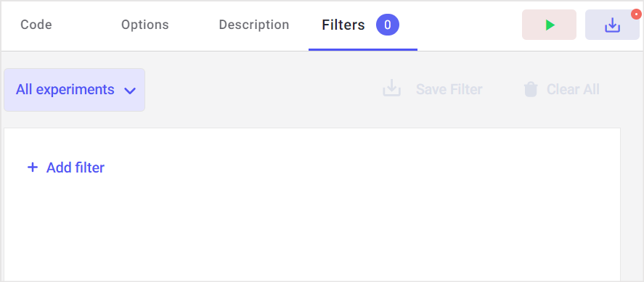Click the blue filter count badge showing 0
The image size is (644, 282).
coord(387,25)
